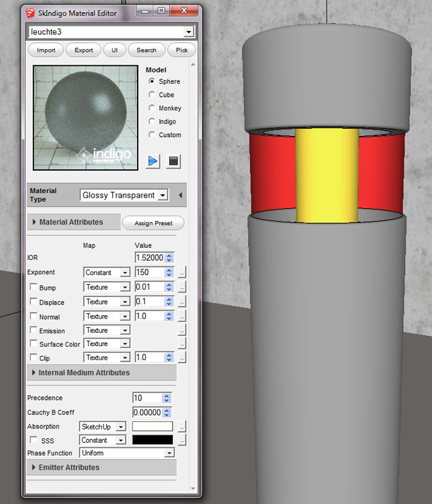
Task: Click the SkIndigo title bar app icon
Action: (x=30, y=12)
